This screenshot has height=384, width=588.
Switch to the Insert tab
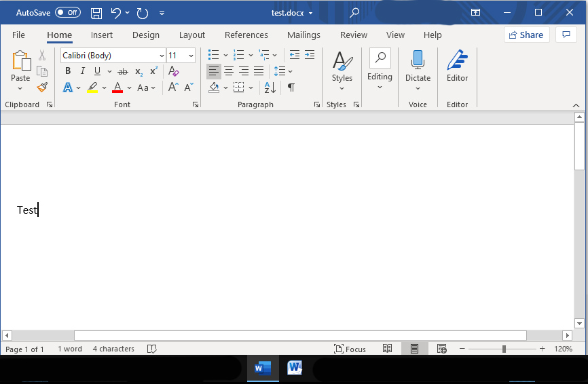pyautogui.click(x=102, y=35)
